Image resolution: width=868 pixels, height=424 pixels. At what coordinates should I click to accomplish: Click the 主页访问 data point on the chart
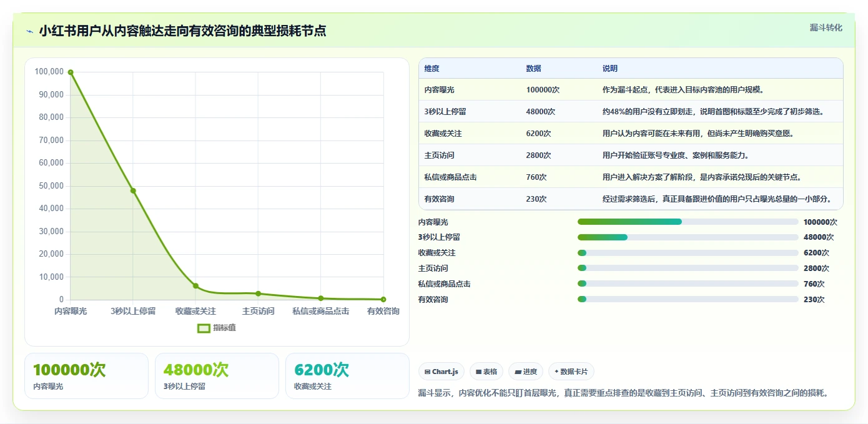[258, 293]
